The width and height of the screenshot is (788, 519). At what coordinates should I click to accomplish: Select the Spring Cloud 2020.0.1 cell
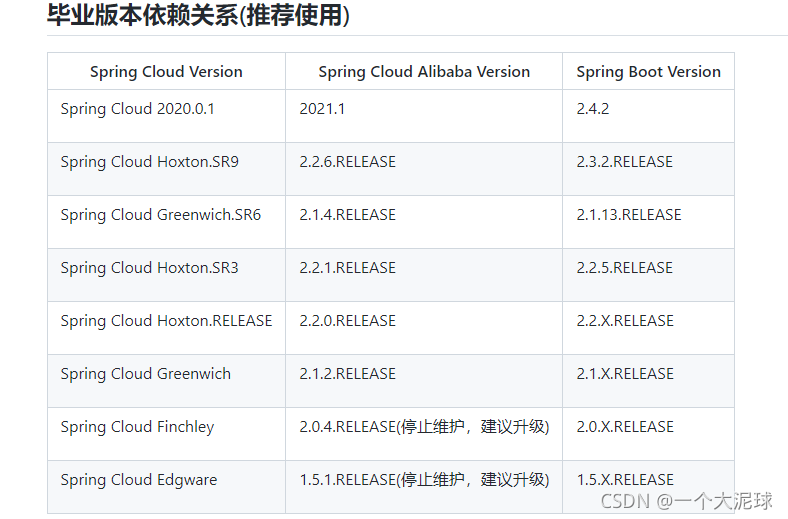coord(166,116)
